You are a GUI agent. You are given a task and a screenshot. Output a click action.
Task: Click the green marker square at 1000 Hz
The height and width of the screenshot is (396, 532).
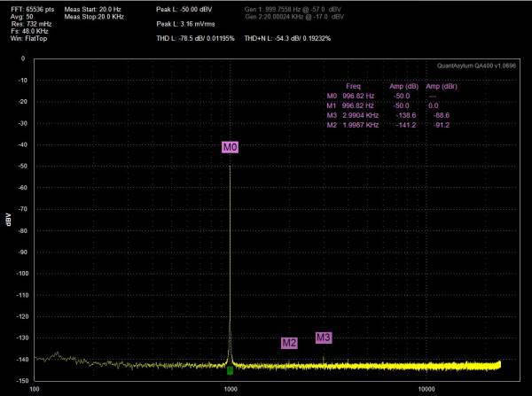tap(230, 370)
